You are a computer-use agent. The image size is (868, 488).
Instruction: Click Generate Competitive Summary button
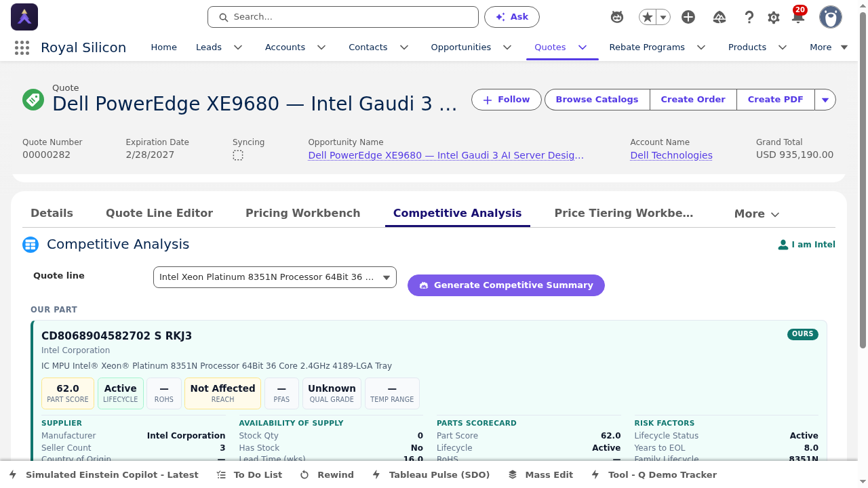click(x=506, y=285)
